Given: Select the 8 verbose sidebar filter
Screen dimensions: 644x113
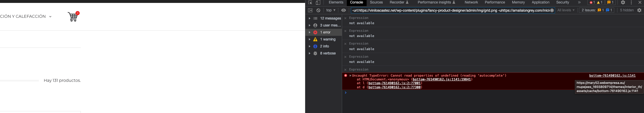Looking at the screenshot, I should 324,53.
